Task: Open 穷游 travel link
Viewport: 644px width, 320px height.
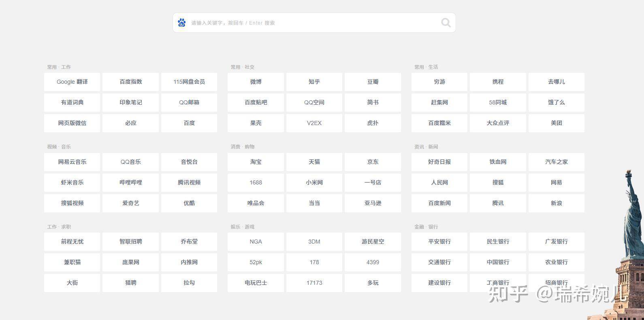Action: click(x=439, y=82)
